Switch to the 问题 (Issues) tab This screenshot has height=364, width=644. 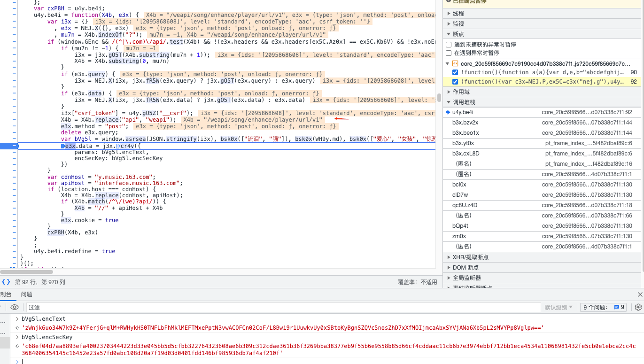(26, 294)
